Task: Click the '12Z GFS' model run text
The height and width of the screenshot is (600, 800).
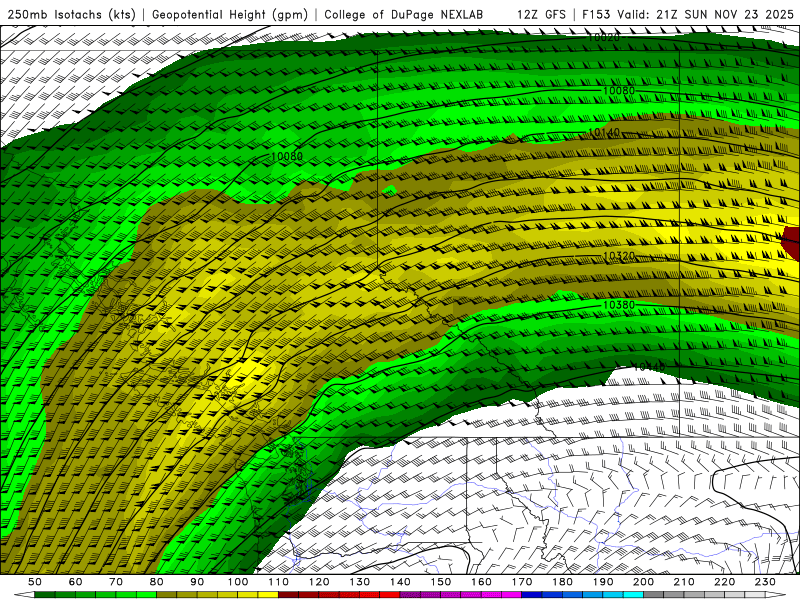Action: pos(541,14)
